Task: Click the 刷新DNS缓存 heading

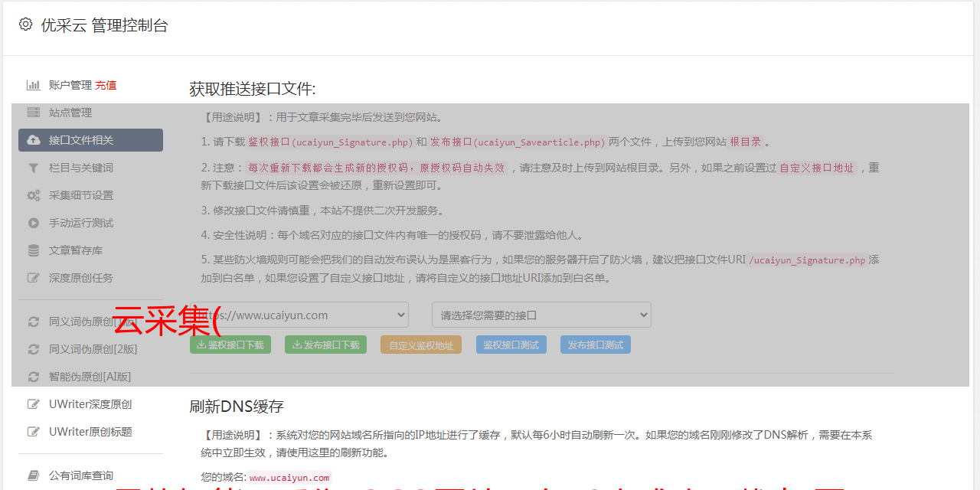Action: 237,407
